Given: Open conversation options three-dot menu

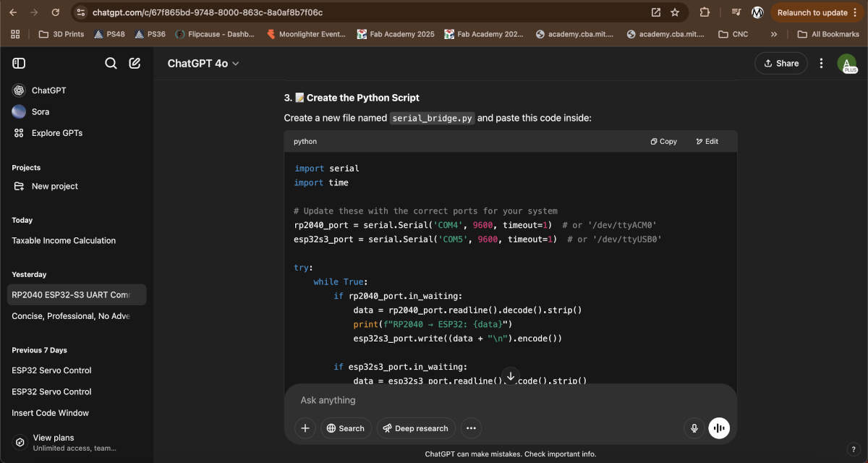Looking at the screenshot, I should click(821, 64).
